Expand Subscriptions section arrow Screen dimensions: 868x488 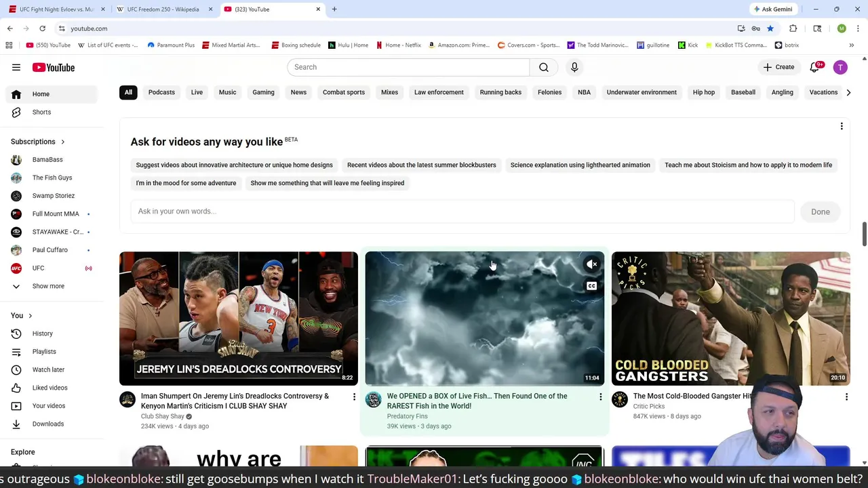tap(62, 142)
